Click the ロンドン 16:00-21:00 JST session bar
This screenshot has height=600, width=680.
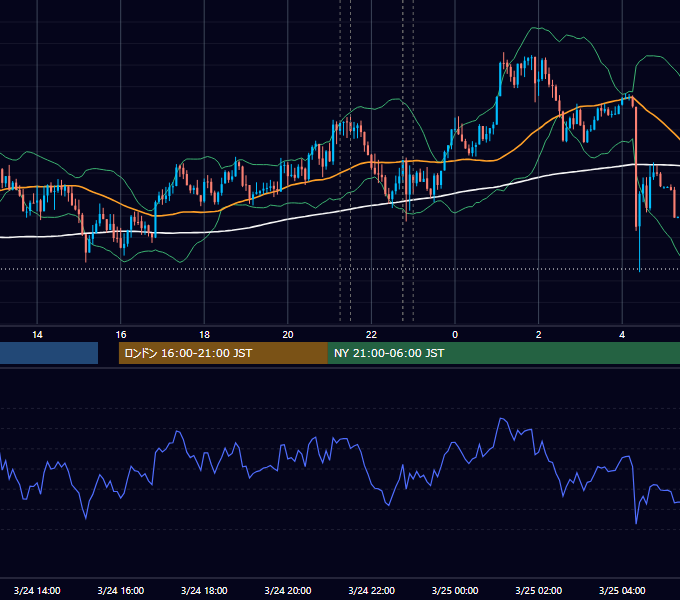point(223,353)
